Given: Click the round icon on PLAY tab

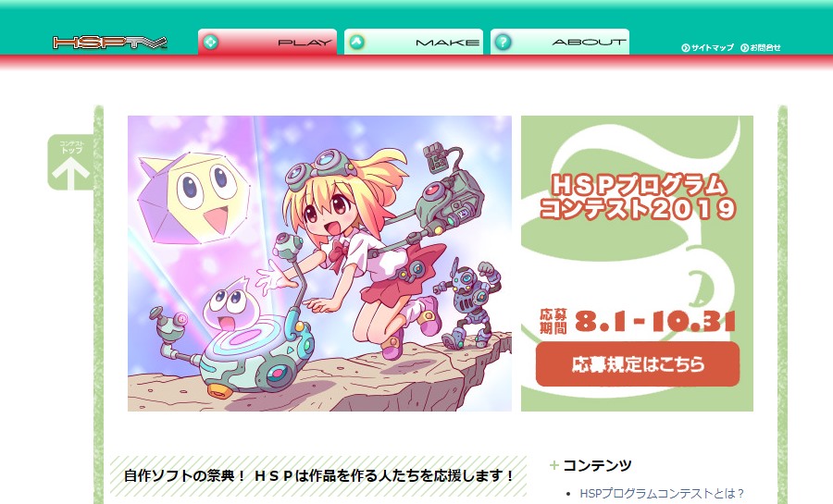Looking at the screenshot, I should pyautogui.click(x=211, y=42).
